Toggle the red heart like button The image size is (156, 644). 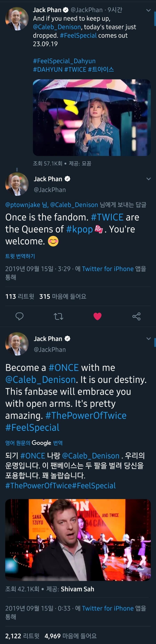(97, 316)
